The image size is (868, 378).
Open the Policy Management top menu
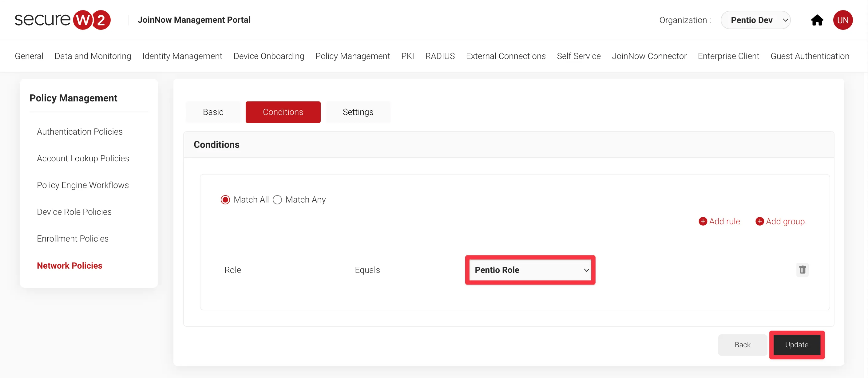[x=352, y=56]
